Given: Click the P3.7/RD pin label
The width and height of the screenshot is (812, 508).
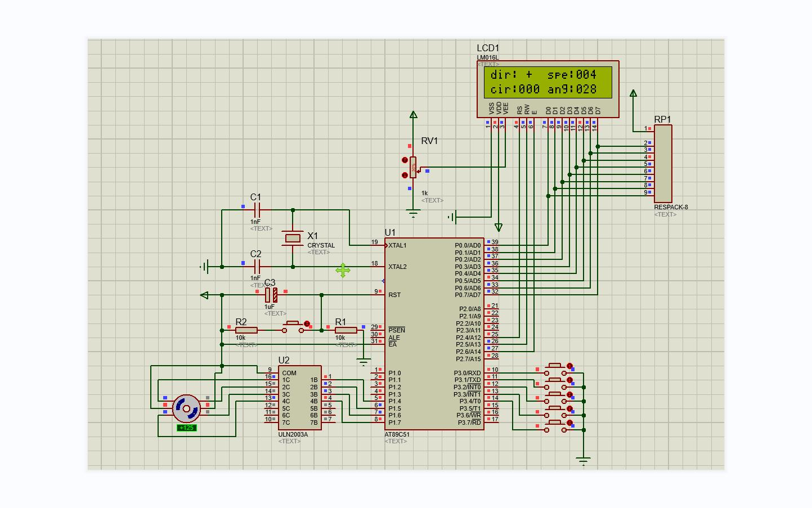Looking at the screenshot, I should tap(469, 422).
